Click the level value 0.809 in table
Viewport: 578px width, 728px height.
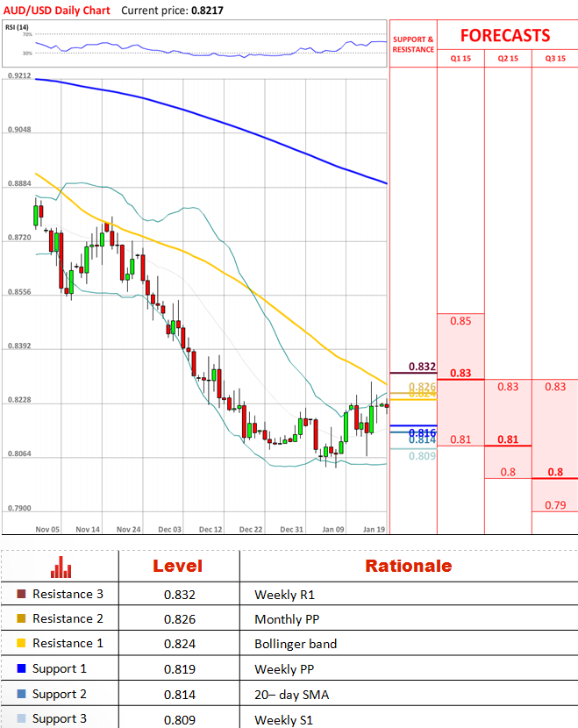pos(180,720)
